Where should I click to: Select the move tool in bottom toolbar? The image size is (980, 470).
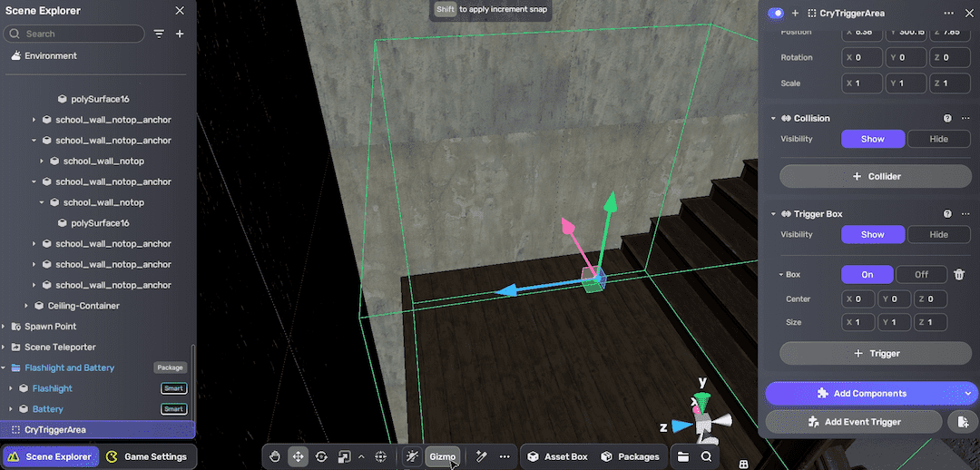pos(299,457)
